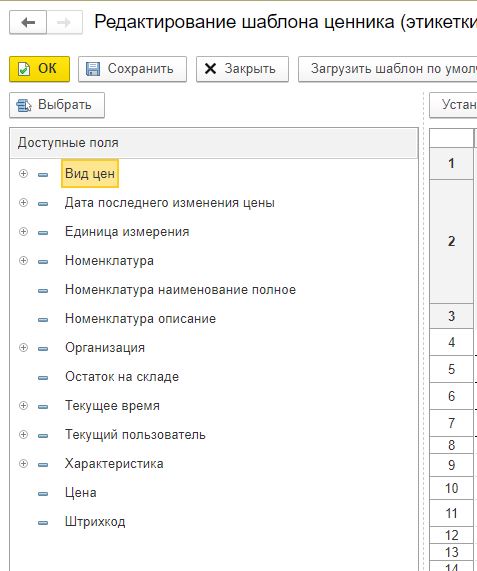Expand the Текущий пользователь field
This screenshot has width=477, height=571.
coord(23,434)
